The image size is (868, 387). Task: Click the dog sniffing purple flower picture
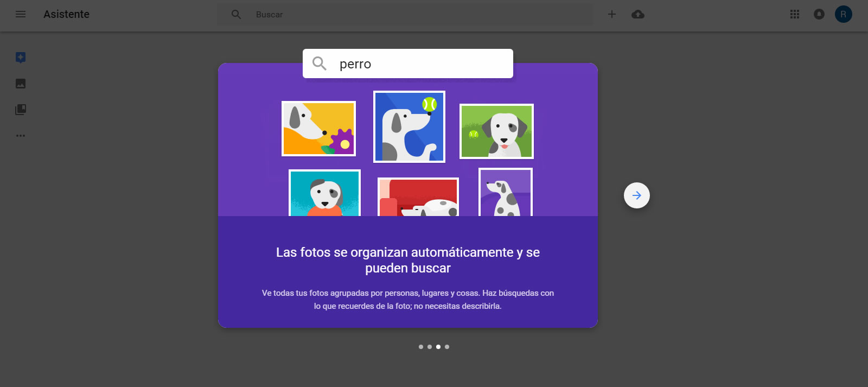(x=318, y=129)
